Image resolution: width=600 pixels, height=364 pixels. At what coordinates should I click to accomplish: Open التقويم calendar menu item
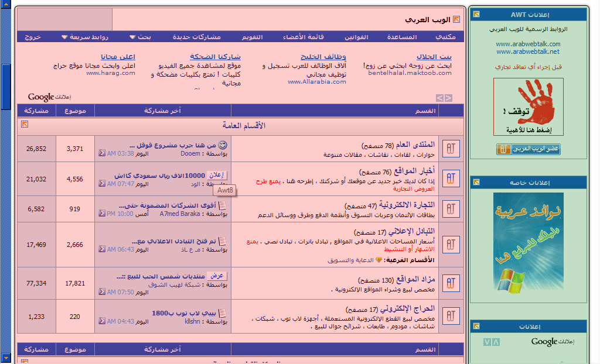pyautogui.click(x=252, y=37)
